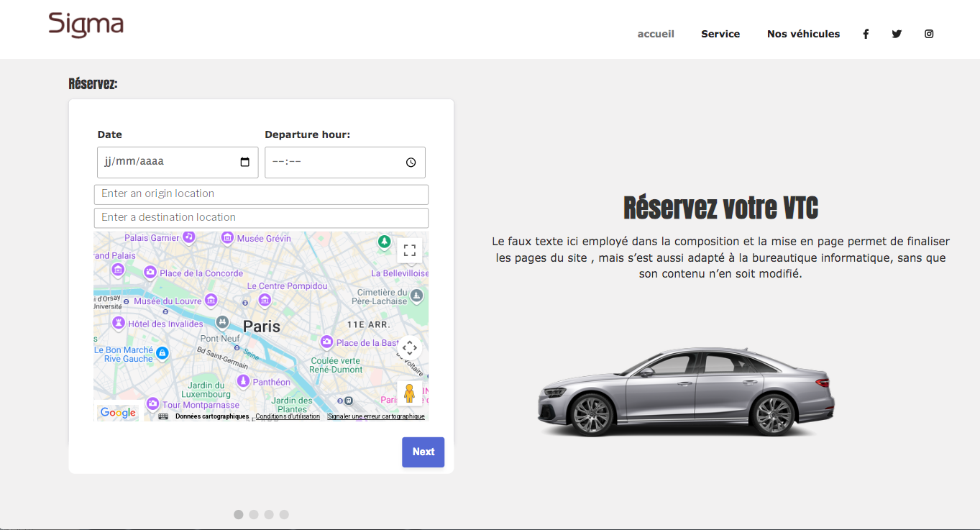Viewport: 980px width, 530px height.
Task: Open the Instagram social icon
Action: coord(929,34)
